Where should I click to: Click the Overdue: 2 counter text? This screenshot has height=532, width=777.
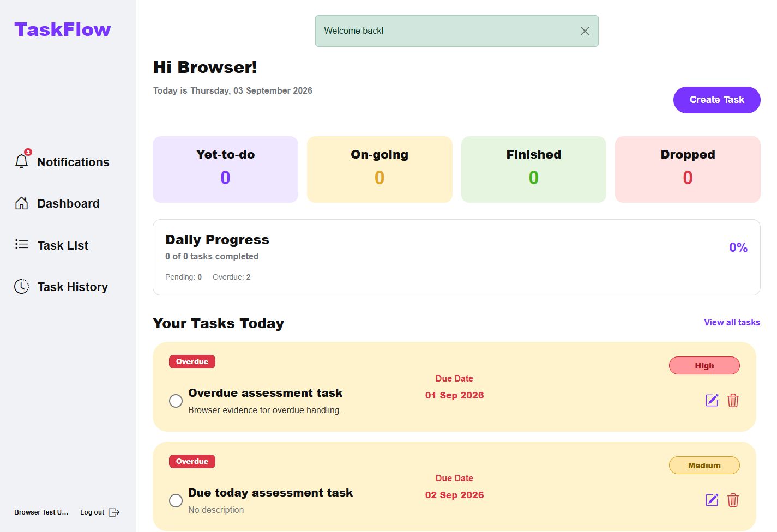coord(232,277)
